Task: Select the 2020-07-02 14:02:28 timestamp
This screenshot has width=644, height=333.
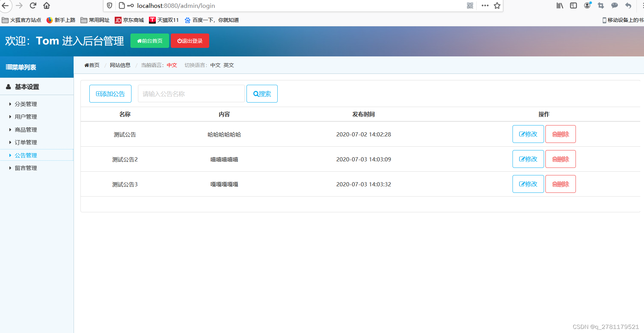Action: point(364,134)
